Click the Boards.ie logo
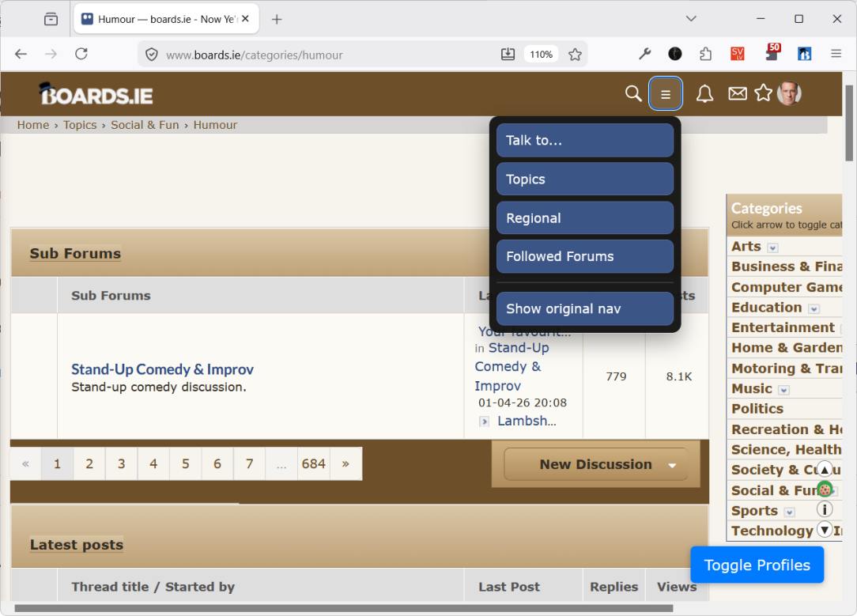Viewport: 857px width, 616px height. coord(96,94)
